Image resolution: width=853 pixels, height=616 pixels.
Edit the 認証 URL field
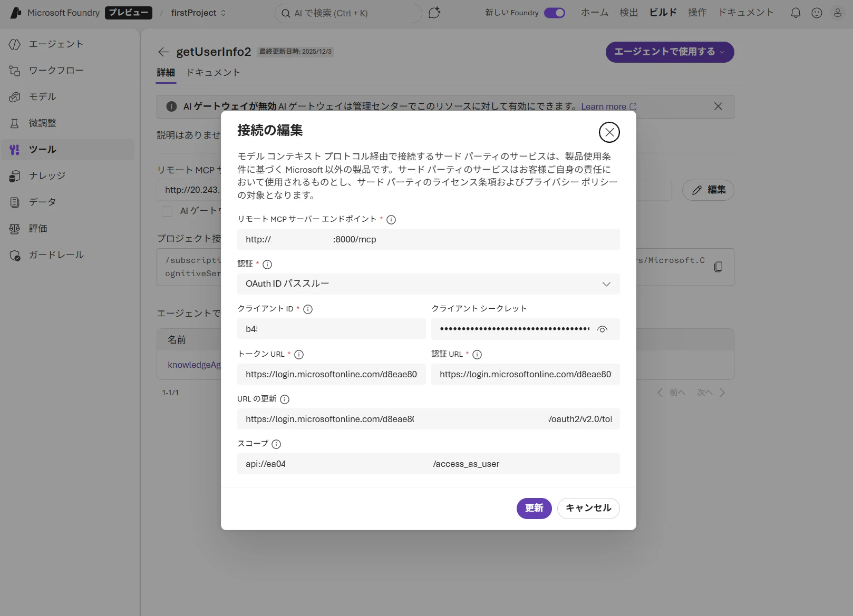point(526,374)
